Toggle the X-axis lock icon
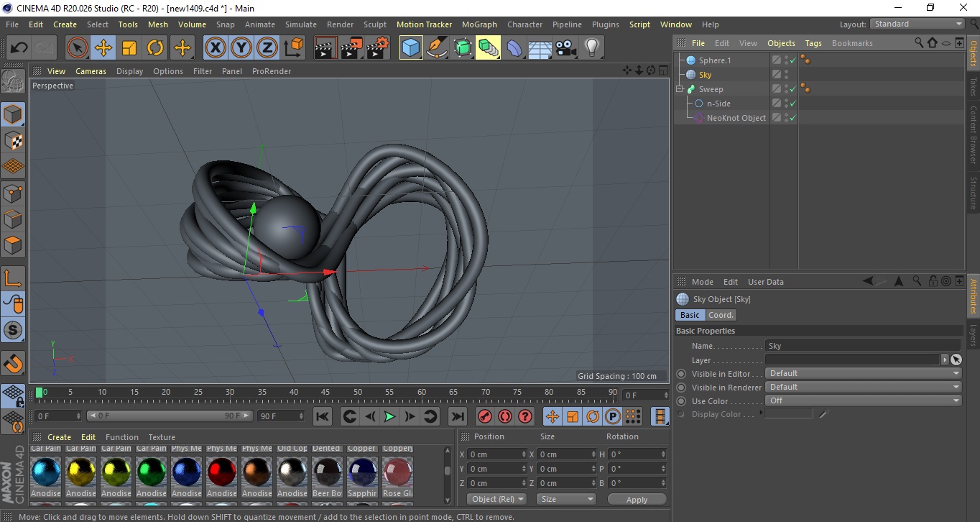Image resolution: width=980 pixels, height=522 pixels. pos(215,48)
